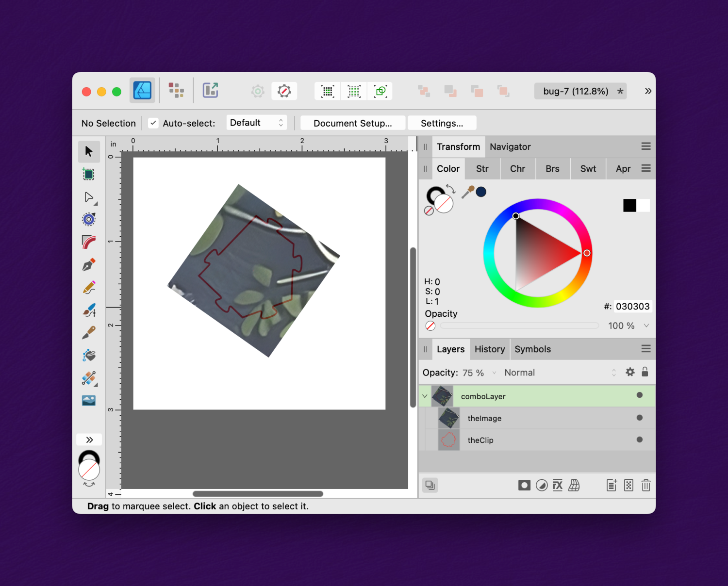Collapse the comboLayer group

click(x=425, y=396)
